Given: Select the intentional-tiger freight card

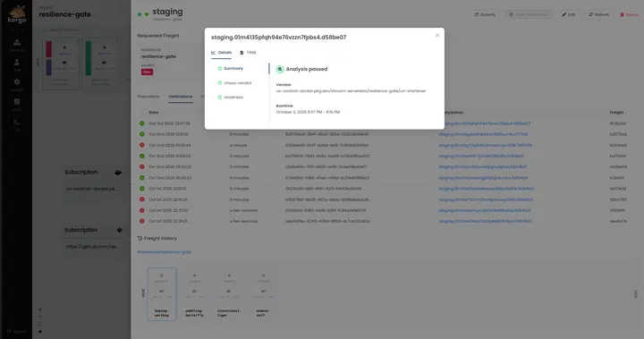Looking at the screenshot, I should click(229, 294).
